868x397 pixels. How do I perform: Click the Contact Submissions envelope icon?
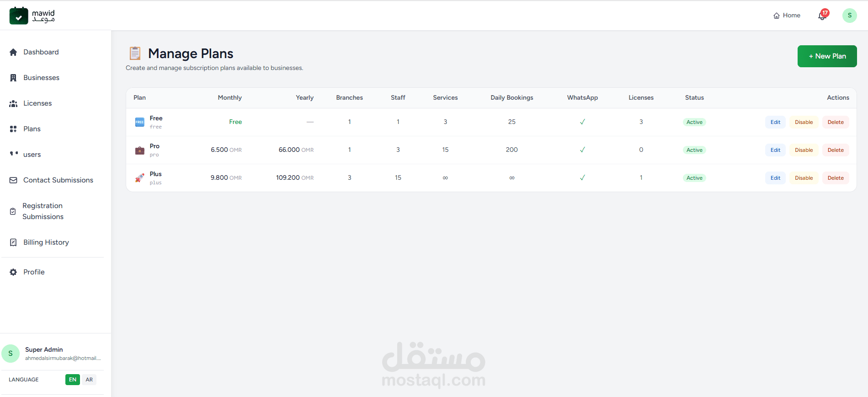pos(13,180)
